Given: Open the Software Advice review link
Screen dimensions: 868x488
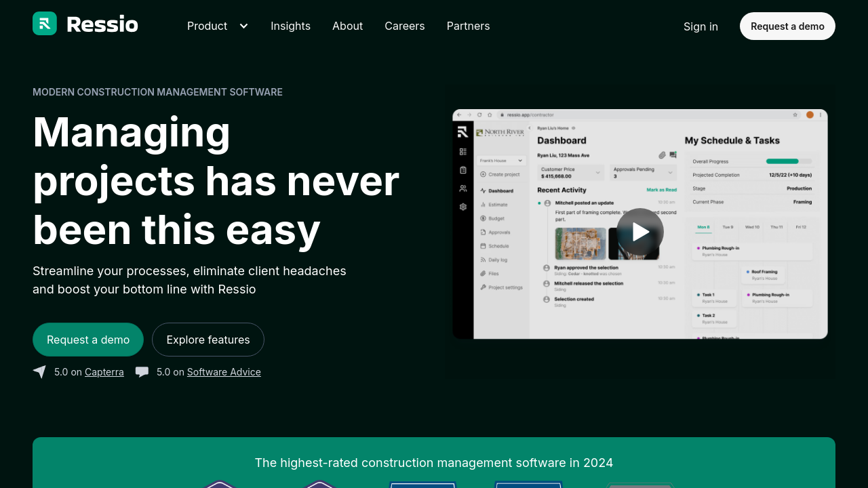Looking at the screenshot, I should 224,372.
